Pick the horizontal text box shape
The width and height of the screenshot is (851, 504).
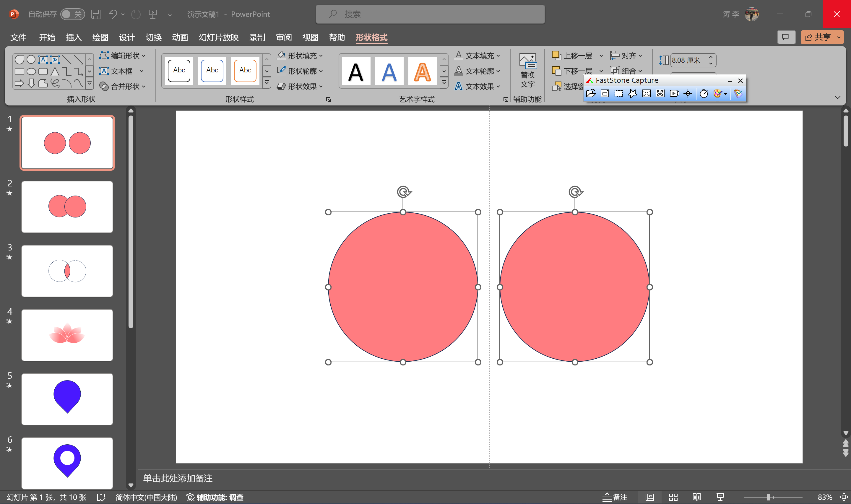pos(43,60)
